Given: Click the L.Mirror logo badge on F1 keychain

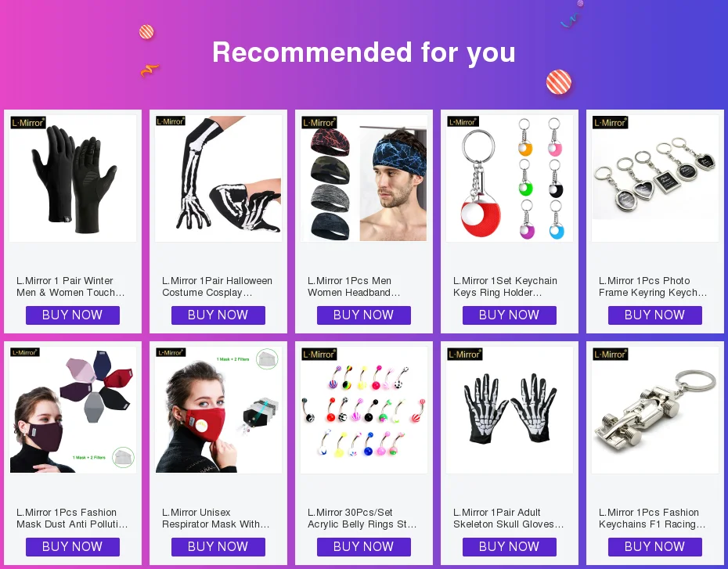Looking at the screenshot, I should [610, 354].
